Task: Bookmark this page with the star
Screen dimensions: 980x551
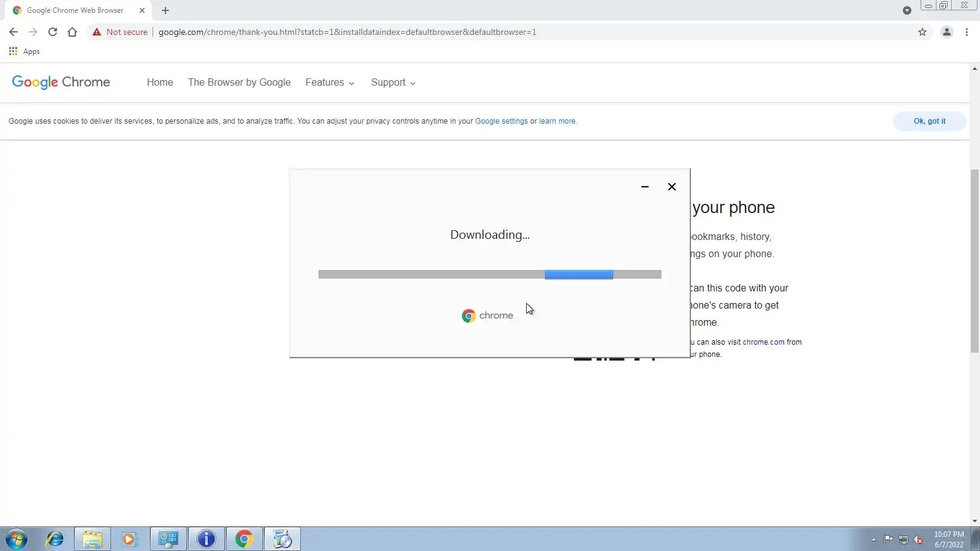Action: tap(922, 32)
